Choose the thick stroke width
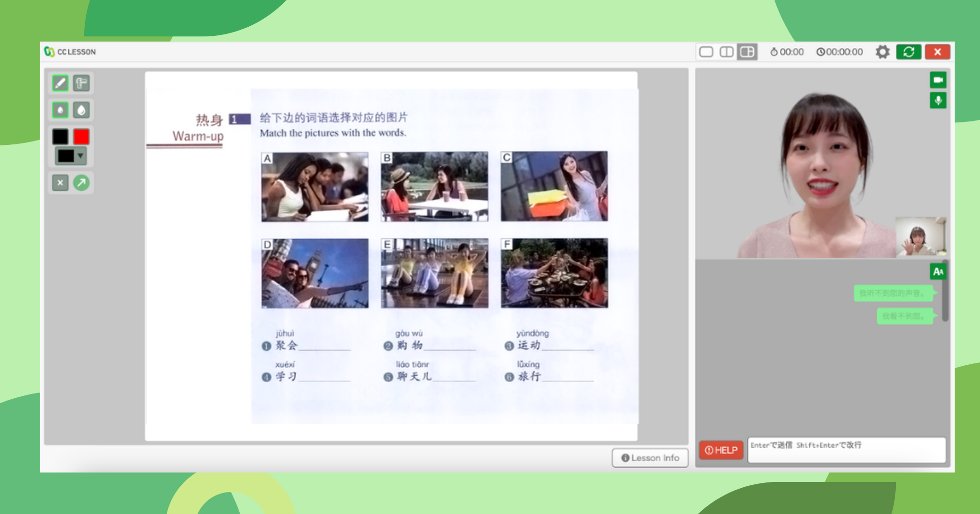 tap(81, 110)
